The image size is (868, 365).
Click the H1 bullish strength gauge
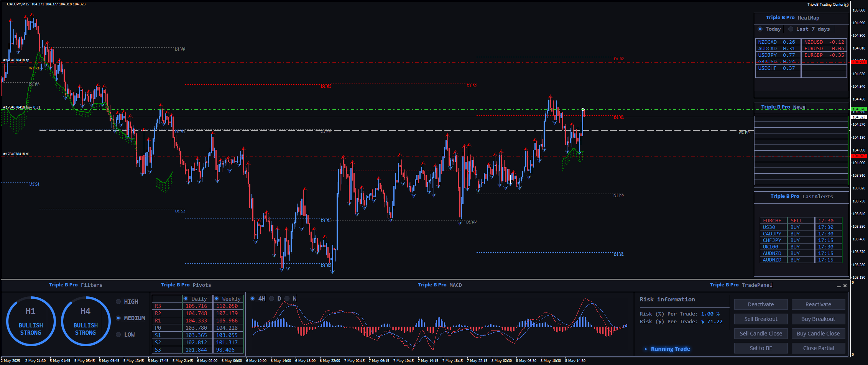click(31, 321)
